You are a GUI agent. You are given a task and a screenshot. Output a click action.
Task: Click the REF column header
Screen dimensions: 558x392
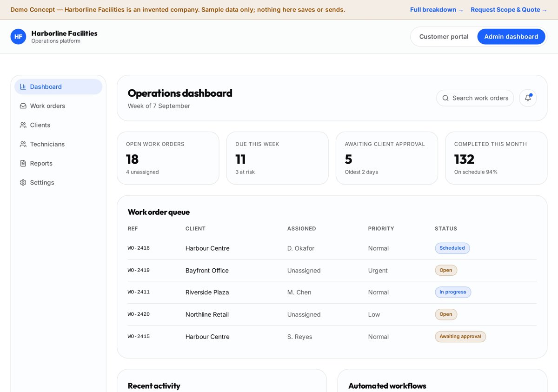pyautogui.click(x=133, y=229)
